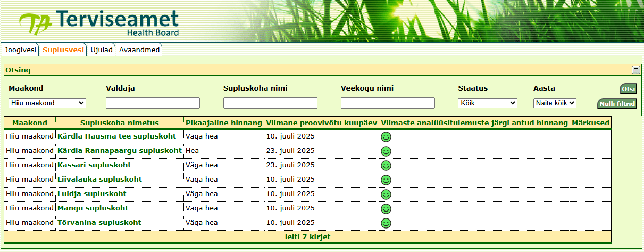Viewport: 644px width, 252px height.
Task: Click smiley icon in Kärdla Hausma tee row
Action: 386,137
